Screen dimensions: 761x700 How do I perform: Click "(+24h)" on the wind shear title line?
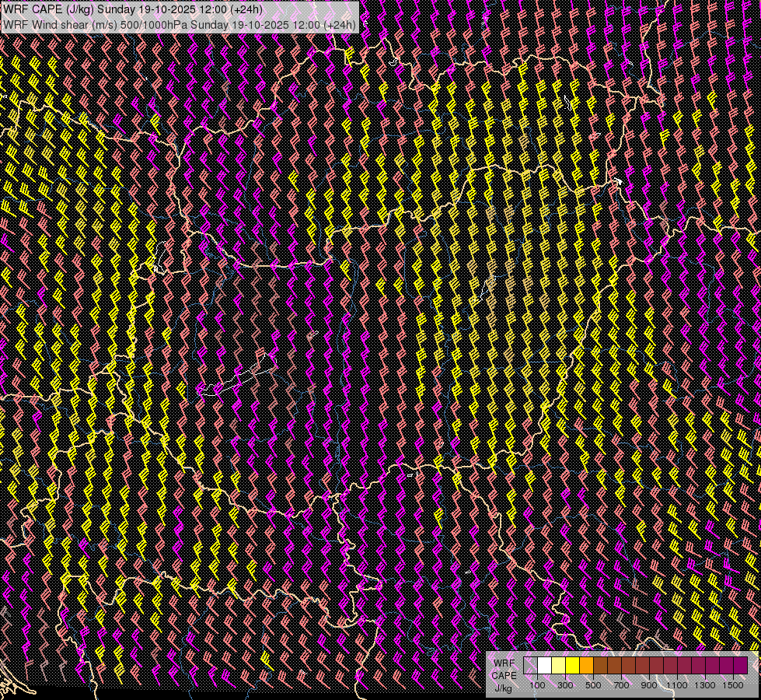338,24
